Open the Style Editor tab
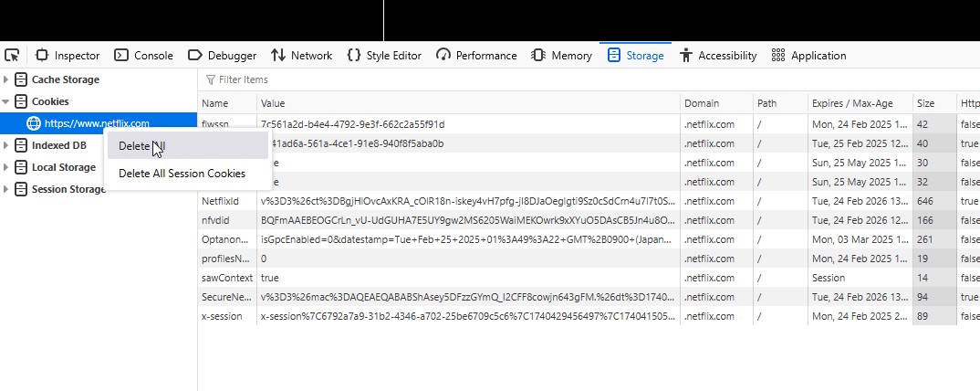The height and width of the screenshot is (391, 980). pos(384,56)
